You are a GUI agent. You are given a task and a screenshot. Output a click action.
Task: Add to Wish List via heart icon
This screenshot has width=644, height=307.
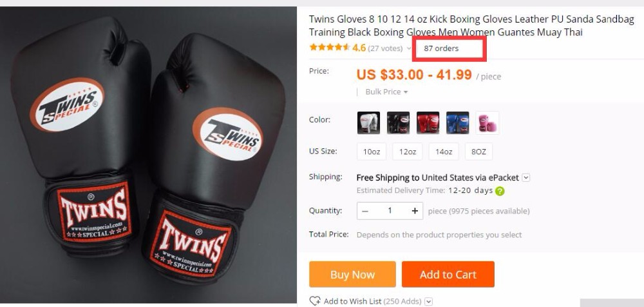click(x=315, y=301)
